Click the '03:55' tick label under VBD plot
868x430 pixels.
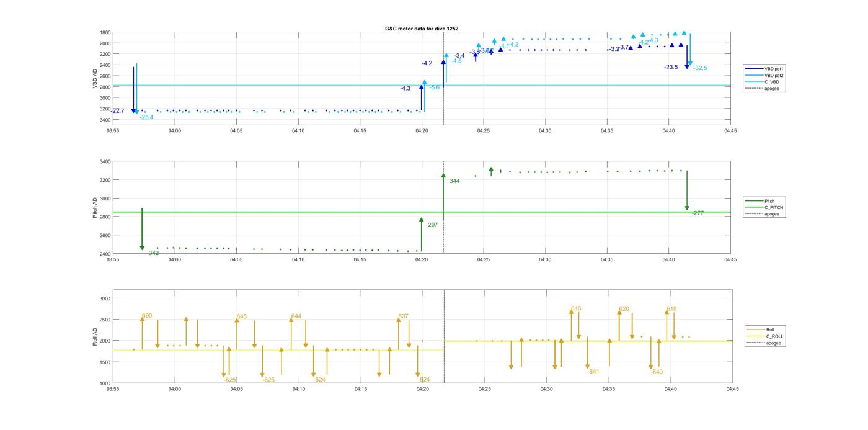[x=113, y=130]
